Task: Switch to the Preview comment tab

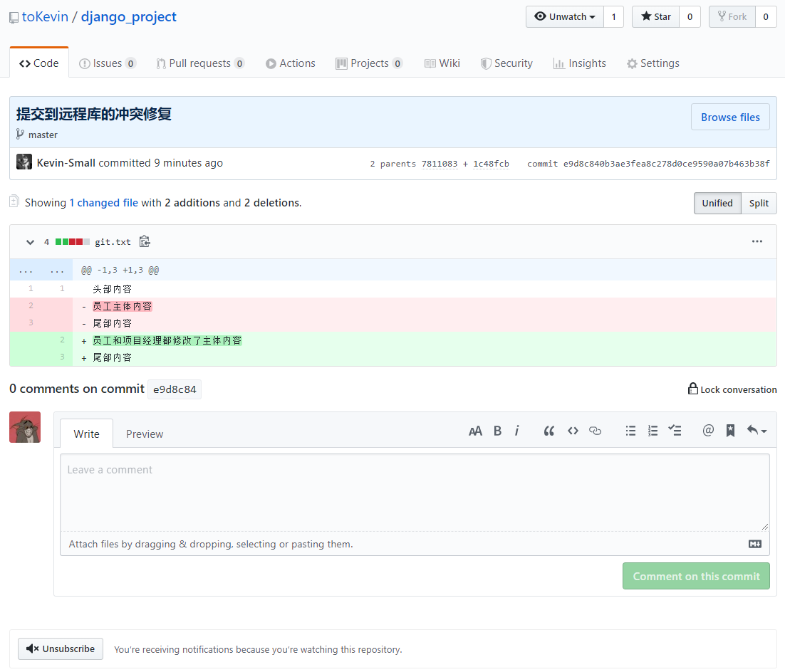Action: (145, 434)
